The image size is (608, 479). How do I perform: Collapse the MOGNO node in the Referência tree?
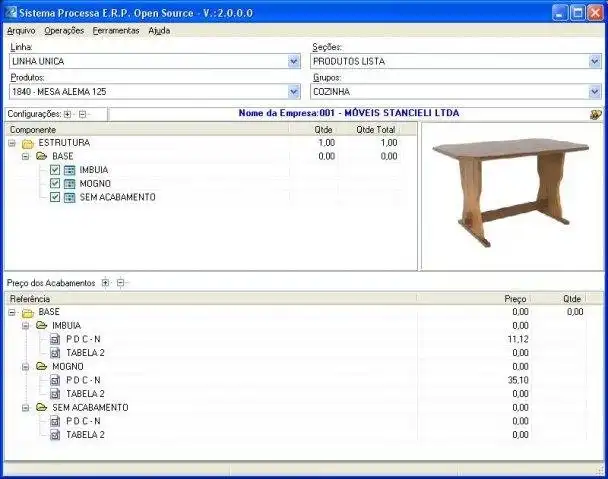pyautogui.click(x=26, y=367)
